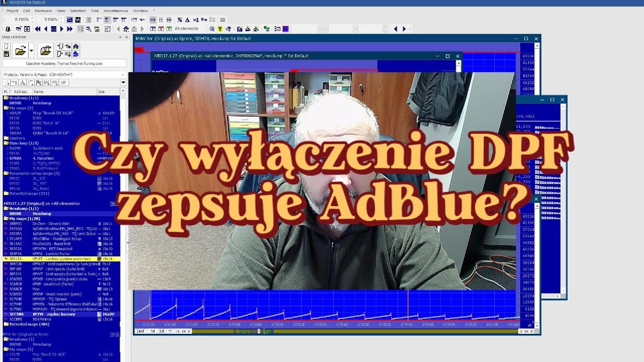Expand Potential maps (331) folder
This screenshot has width=644, height=362.
(x=6, y=194)
